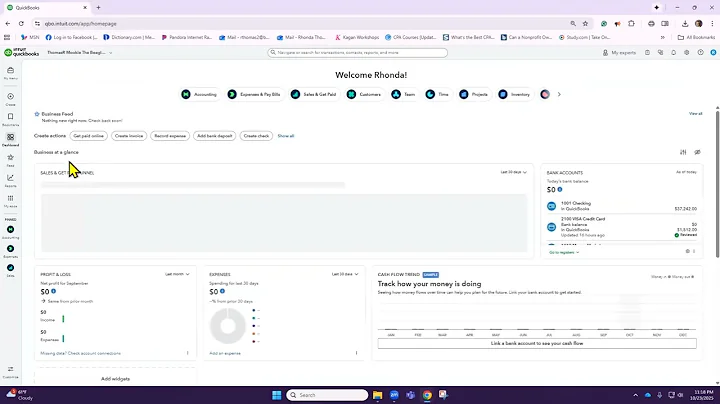
Task: Open Profit & Loss Last month dropdown
Action: coord(177,274)
